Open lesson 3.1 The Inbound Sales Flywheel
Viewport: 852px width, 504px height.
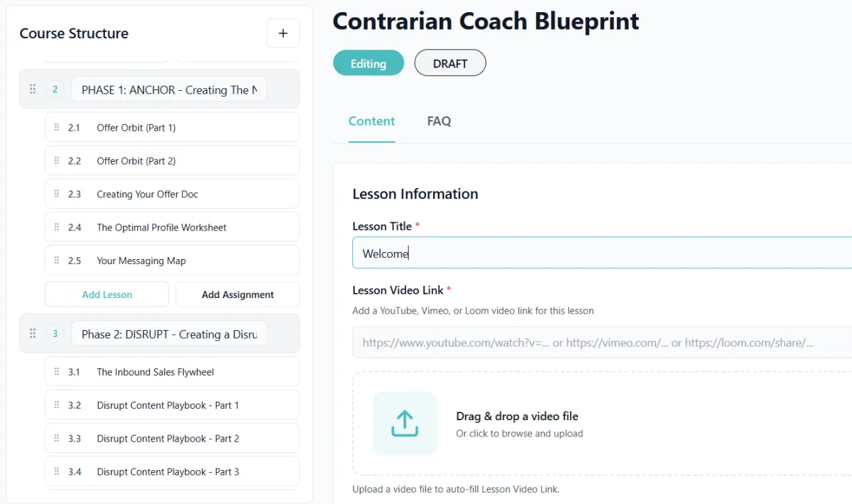click(172, 372)
